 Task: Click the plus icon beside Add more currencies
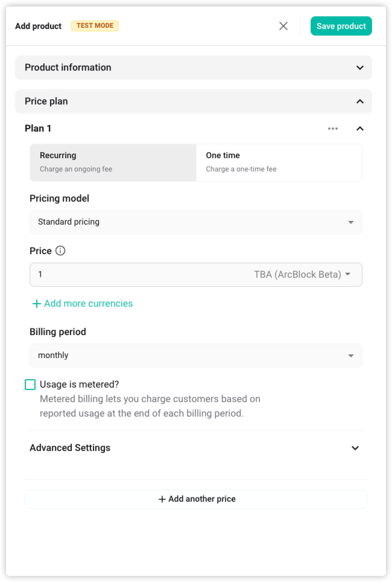click(x=37, y=304)
